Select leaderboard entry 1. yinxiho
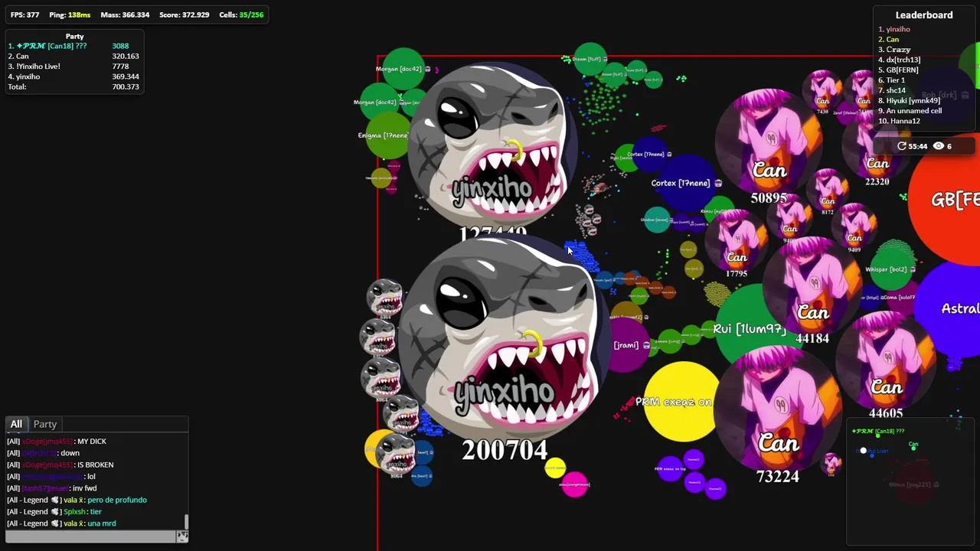Screen dimensions: 980x551 (x=894, y=29)
